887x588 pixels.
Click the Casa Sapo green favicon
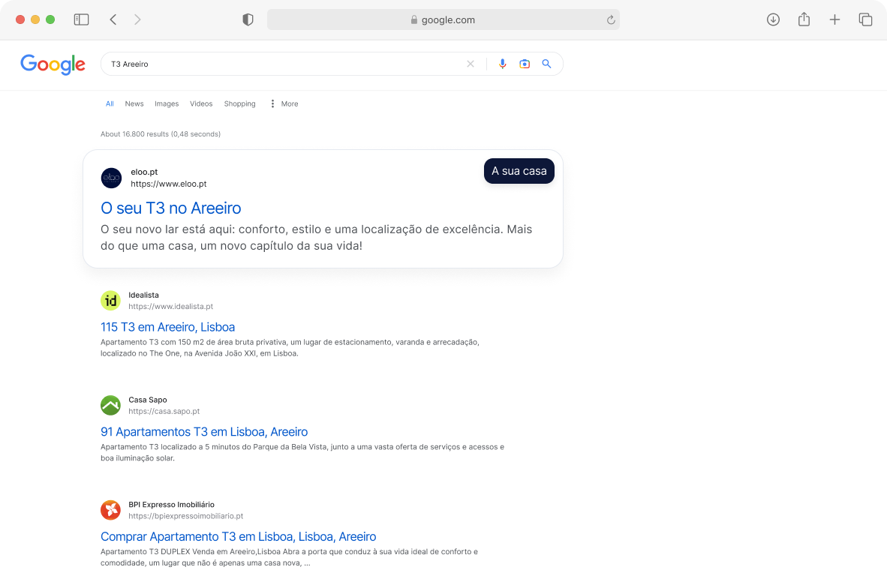click(x=111, y=405)
